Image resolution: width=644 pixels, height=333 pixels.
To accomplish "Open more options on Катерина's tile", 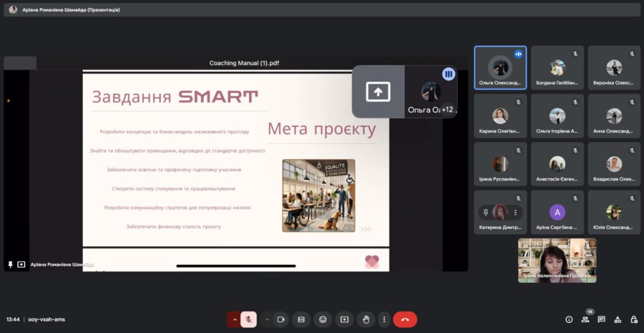I will pos(515,212).
